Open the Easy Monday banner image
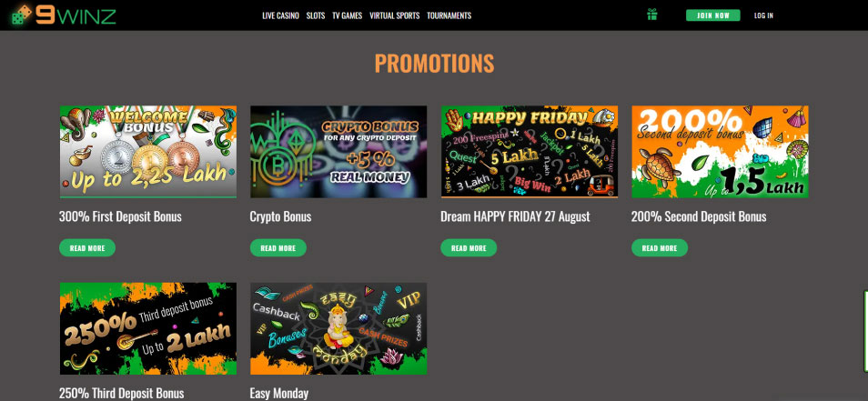Screen dimensions: 868x401 pos(338,328)
